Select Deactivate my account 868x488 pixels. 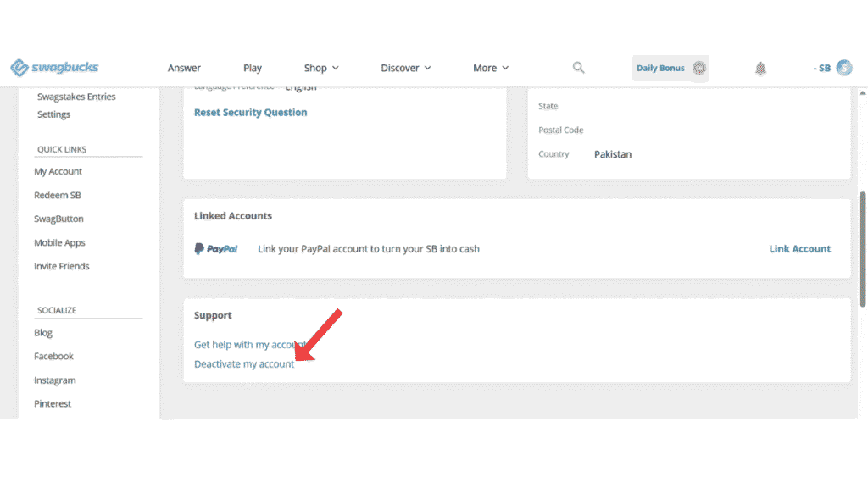point(244,363)
